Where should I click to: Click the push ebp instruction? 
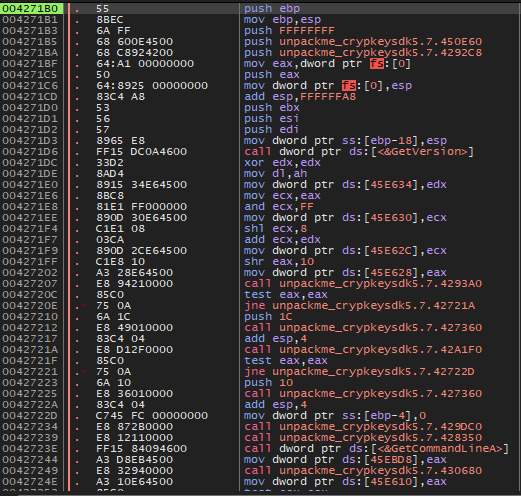click(x=272, y=8)
